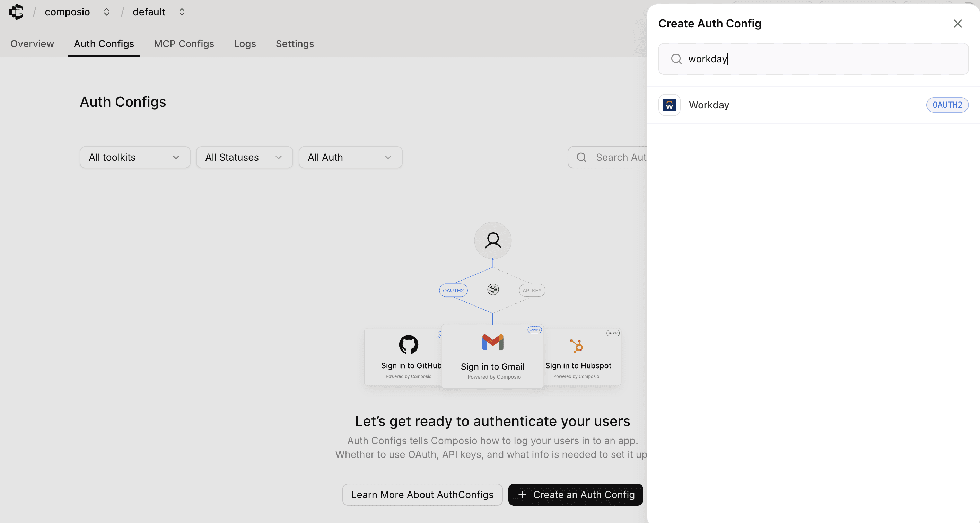Screen dimensions: 980x523
Task: Open the Settings tab
Action: (x=295, y=44)
